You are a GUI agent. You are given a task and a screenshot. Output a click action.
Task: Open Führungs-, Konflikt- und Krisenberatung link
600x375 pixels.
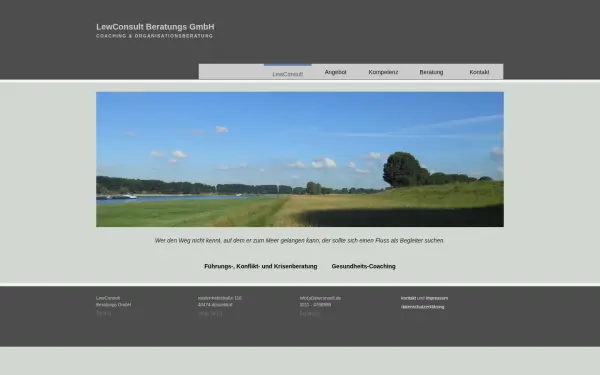261,266
